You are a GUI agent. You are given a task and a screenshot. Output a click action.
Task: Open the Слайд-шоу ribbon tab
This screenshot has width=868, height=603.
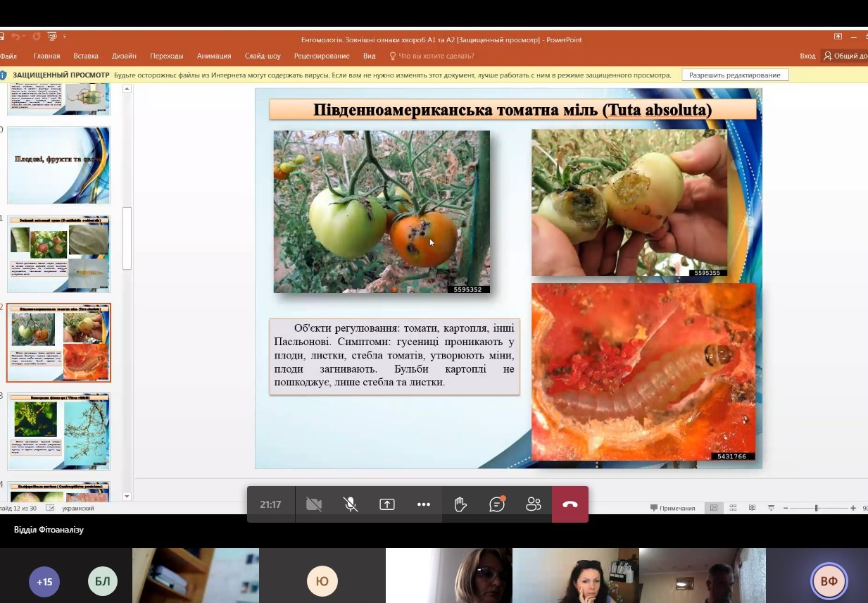[x=263, y=56]
